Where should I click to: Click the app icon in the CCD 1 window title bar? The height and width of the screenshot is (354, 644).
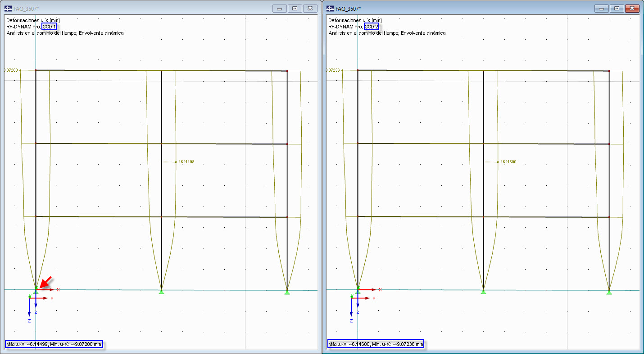[x=8, y=9]
